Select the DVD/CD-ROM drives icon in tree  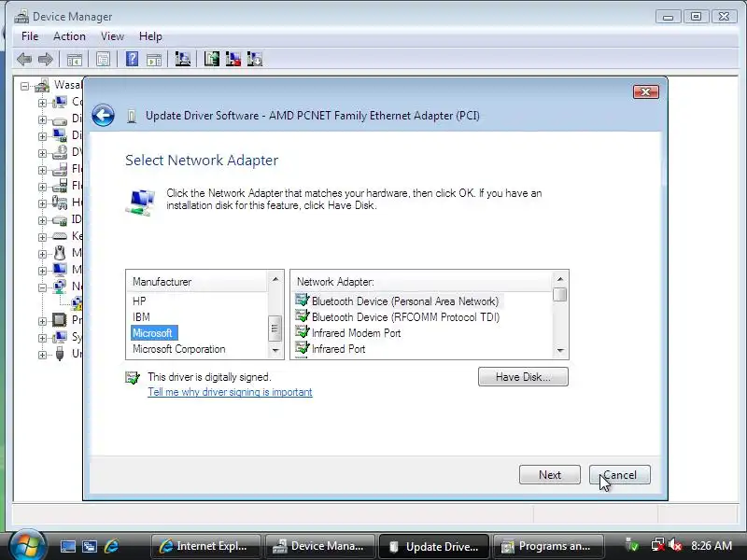(x=60, y=152)
